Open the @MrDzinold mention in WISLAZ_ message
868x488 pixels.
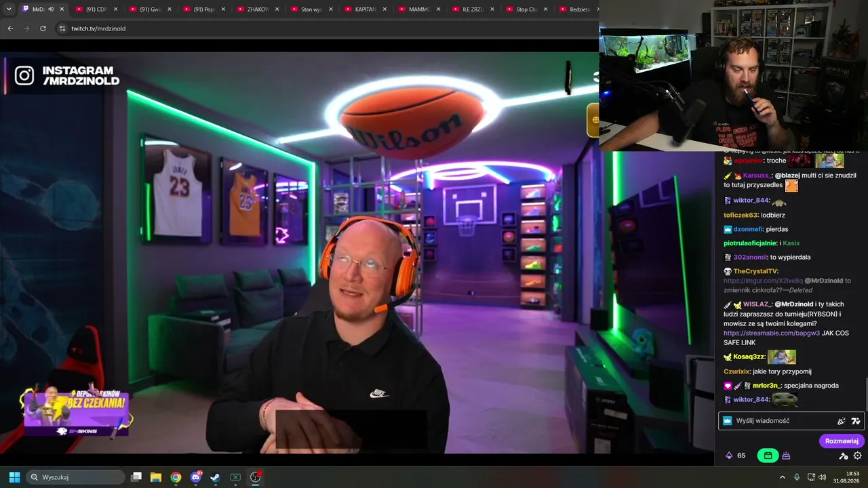(794, 304)
